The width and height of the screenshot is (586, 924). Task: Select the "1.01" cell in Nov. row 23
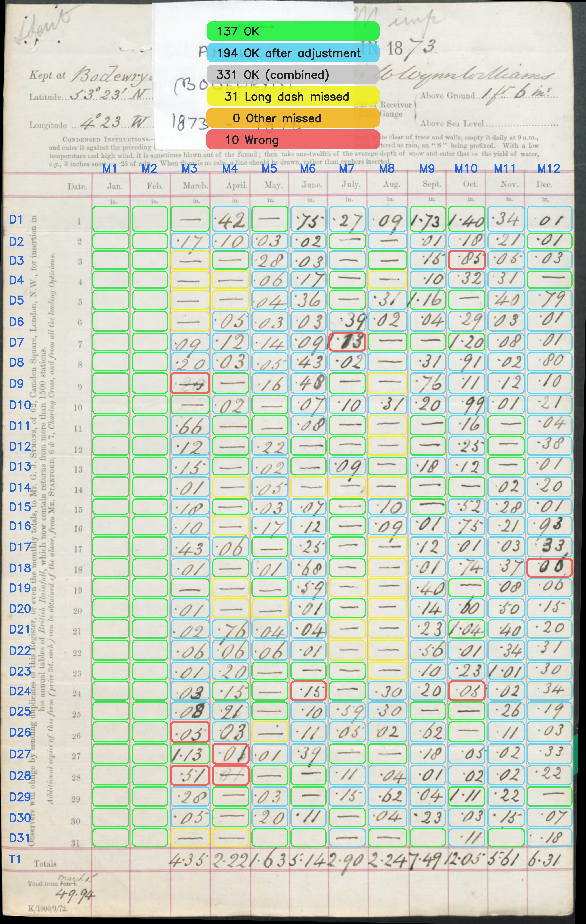coord(506,671)
